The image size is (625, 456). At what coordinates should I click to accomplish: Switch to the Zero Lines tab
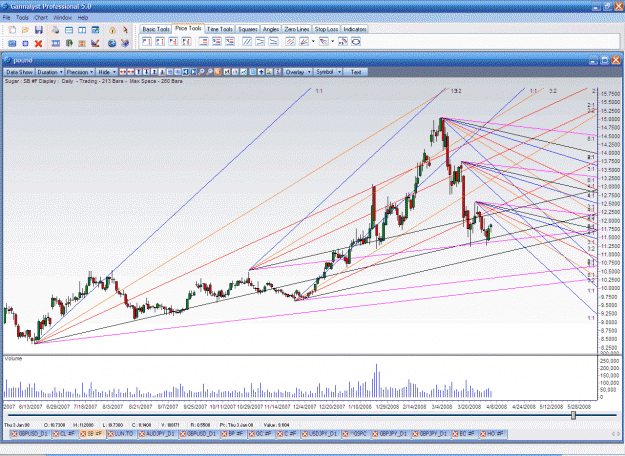pyautogui.click(x=297, y=29)
